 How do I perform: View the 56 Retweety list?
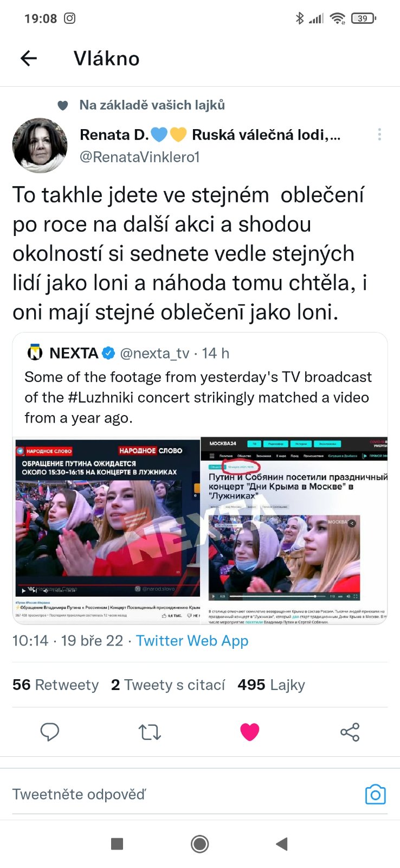click(56, 685)
